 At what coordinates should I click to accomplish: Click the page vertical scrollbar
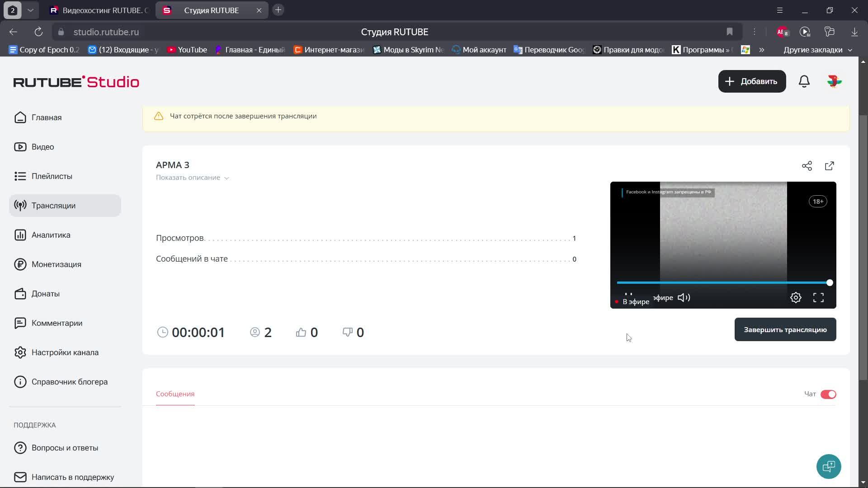click(863, 247)
